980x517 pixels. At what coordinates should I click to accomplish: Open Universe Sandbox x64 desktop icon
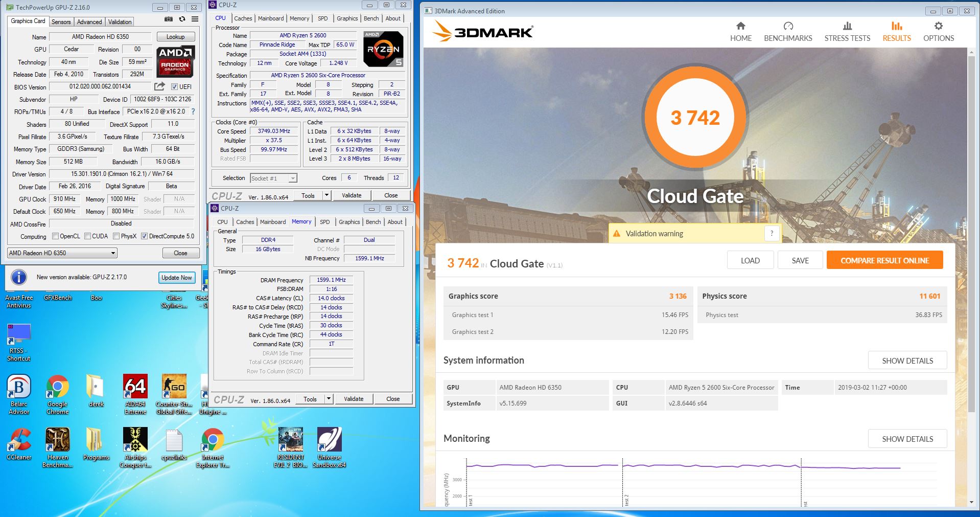[x=329, y=447]
